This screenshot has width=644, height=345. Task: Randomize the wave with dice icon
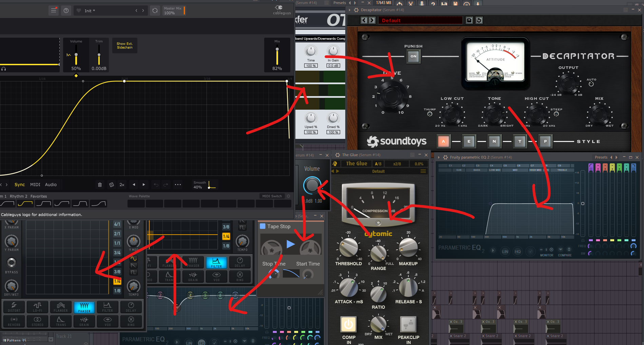111,185
